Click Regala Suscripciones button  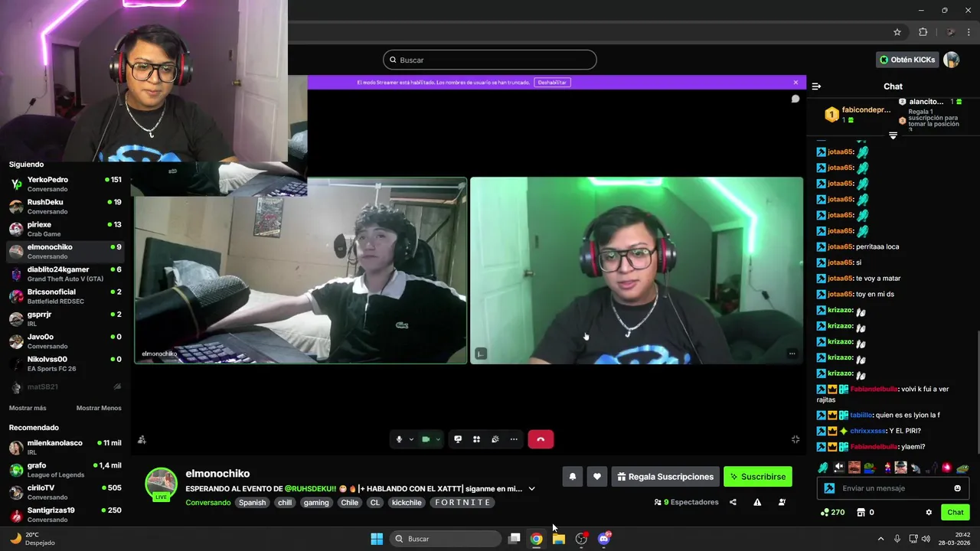click(x=665, y=477)
